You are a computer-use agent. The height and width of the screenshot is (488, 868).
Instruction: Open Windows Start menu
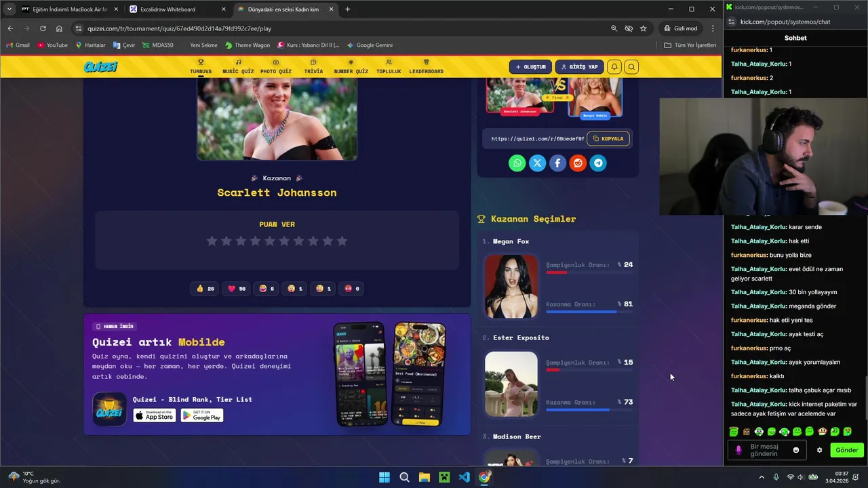[x=384, y=477]
